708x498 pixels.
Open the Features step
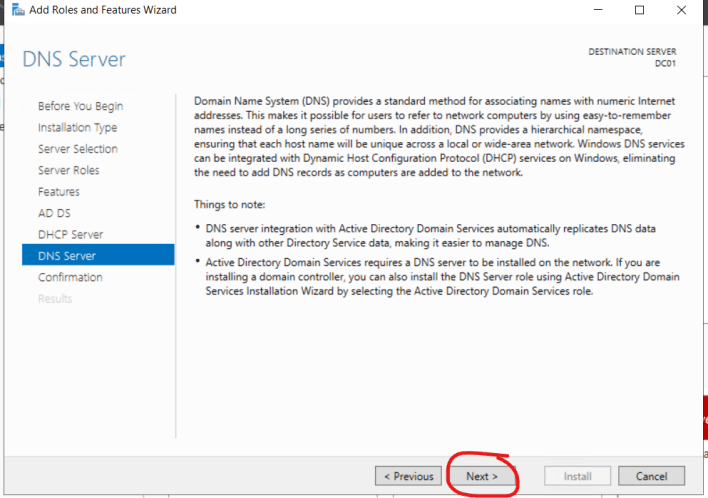pos(59,192)
